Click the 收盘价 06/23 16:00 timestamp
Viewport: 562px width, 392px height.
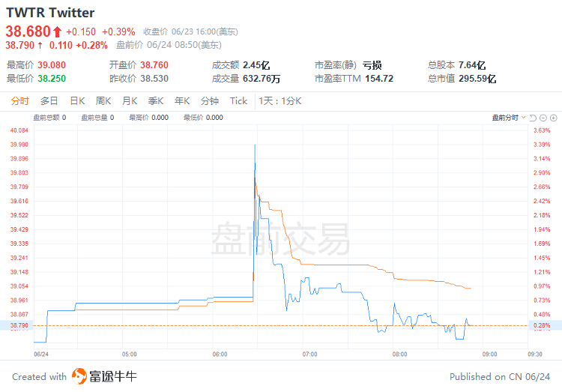(x=190, y=32)
